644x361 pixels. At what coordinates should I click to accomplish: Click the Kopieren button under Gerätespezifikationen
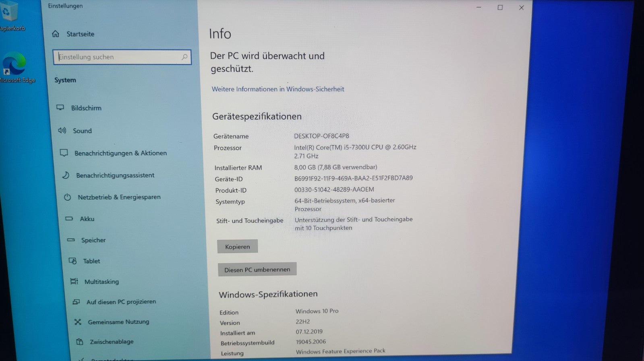pos(238,247)
